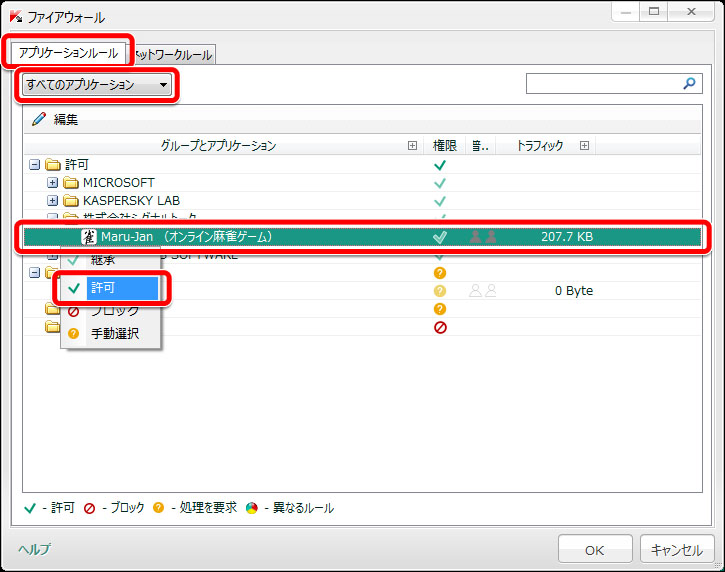Open the ネットワークルール tab
Viewport: 725px width, 572px height.
(173, 55)
